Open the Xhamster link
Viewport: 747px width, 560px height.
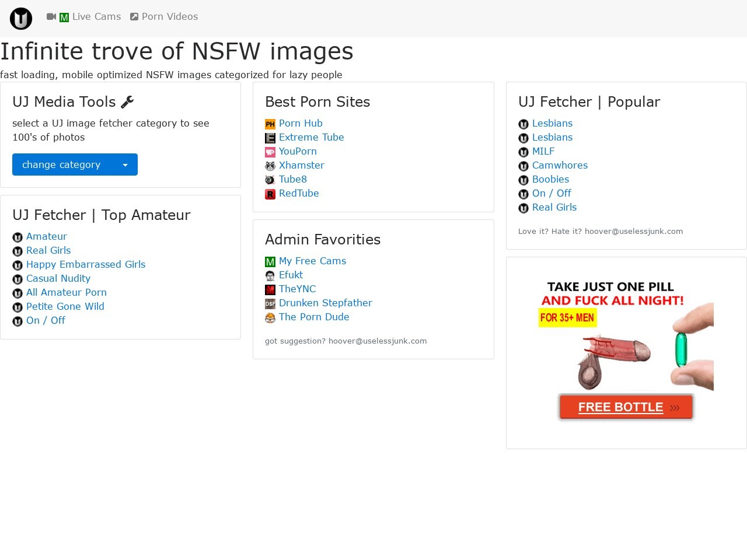[x=301, y=166]
